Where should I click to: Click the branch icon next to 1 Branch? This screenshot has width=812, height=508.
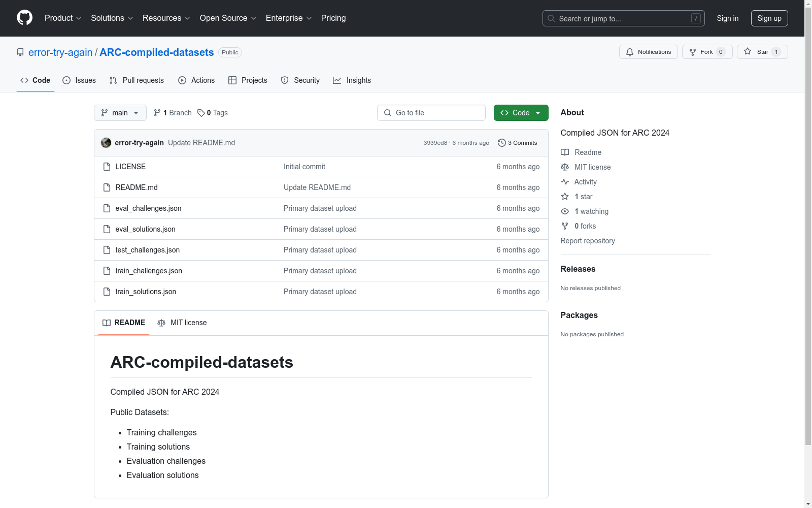pos(157,113)
